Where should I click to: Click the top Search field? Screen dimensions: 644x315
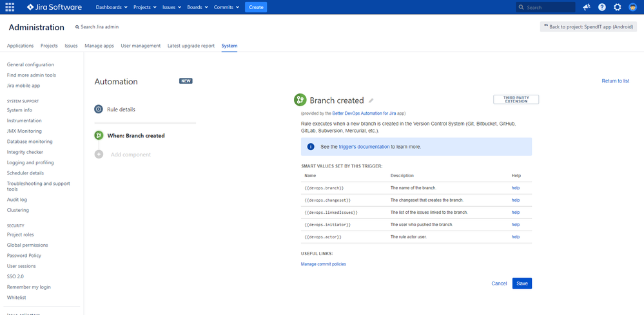pyautogui.click(x=545, y=7)
